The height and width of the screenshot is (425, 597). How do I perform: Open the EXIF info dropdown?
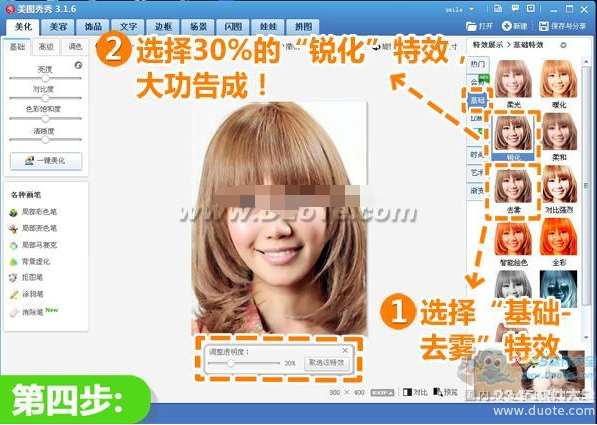382,392
